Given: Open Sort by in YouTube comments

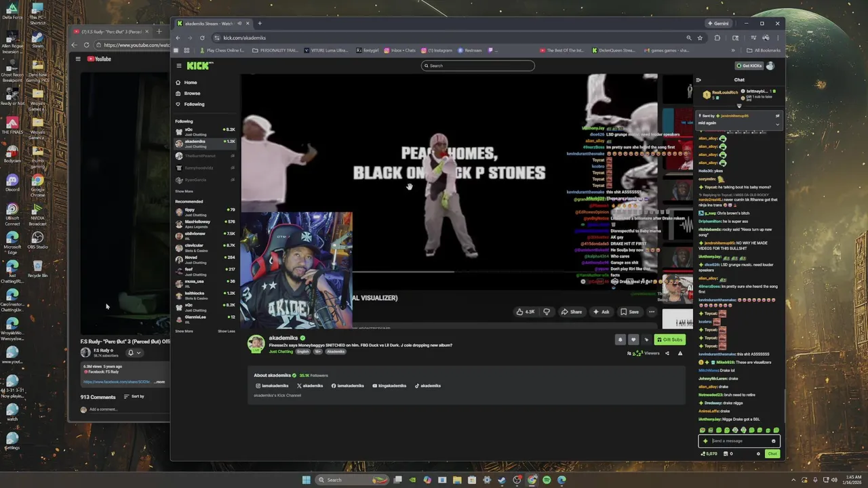Looking at the screenshot, I should 134,396.
